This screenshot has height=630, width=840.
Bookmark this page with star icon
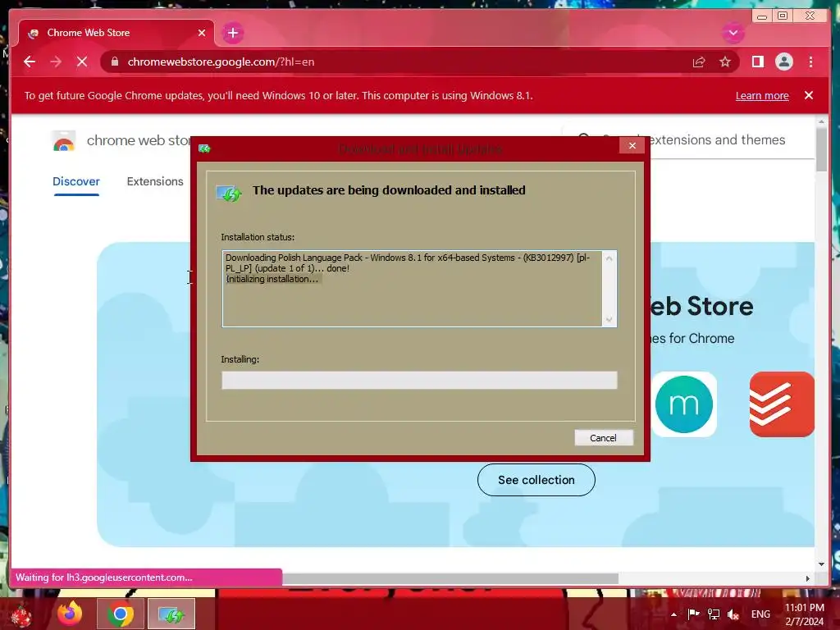click(x=725, y=62)
